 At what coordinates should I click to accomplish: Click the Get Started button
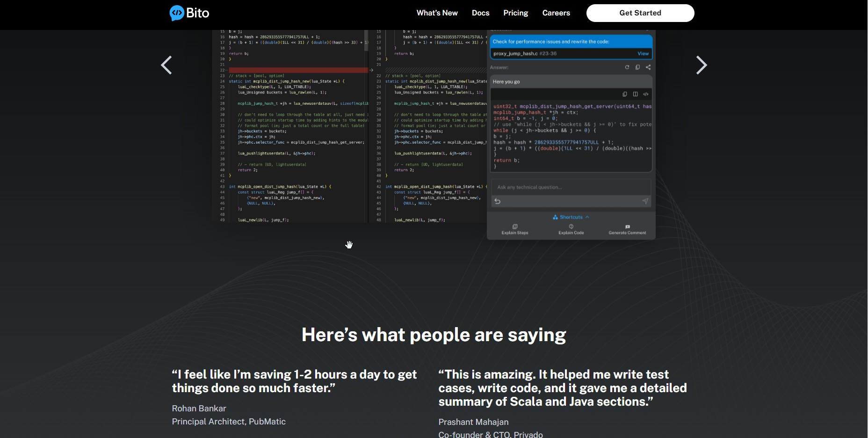click(x=640, y=13)
